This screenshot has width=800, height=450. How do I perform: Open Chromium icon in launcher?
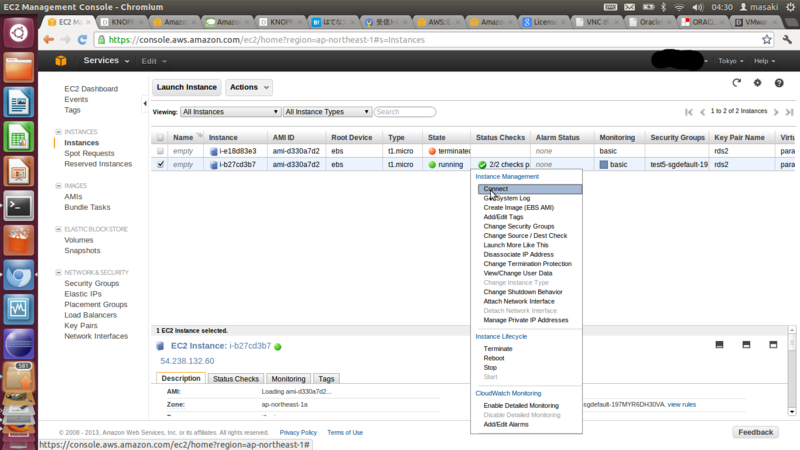pos(19,276)
